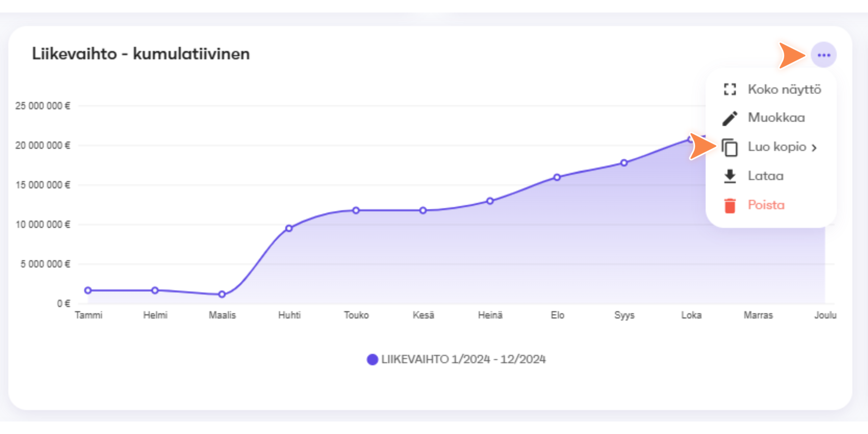Select the Elo data point on the line
The height and width of the screenshot is (434, 868).
pyautogui.click(x=557, y=177)
